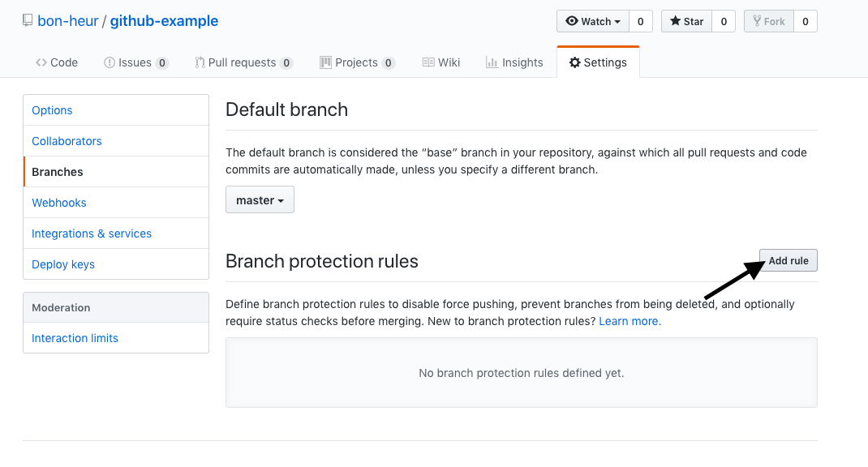Open the Interaction limits page under Moderation
The image size is (868, 467).
coord(75,338)
